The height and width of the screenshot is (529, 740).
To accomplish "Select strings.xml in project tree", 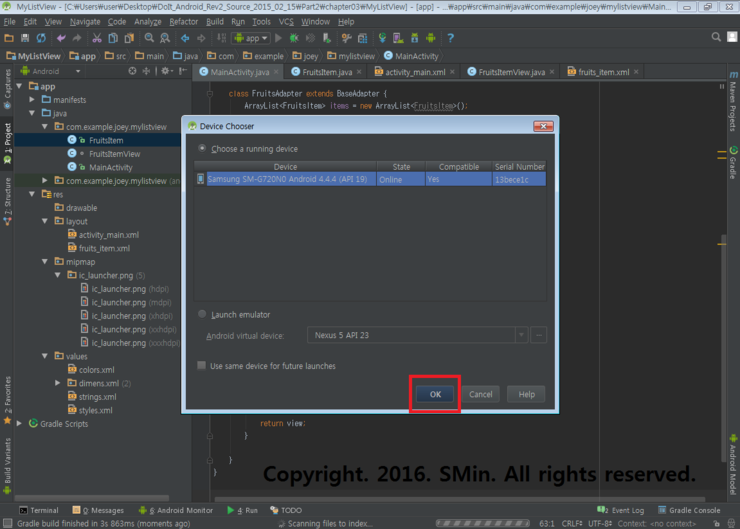I will [x=97, y=396].
